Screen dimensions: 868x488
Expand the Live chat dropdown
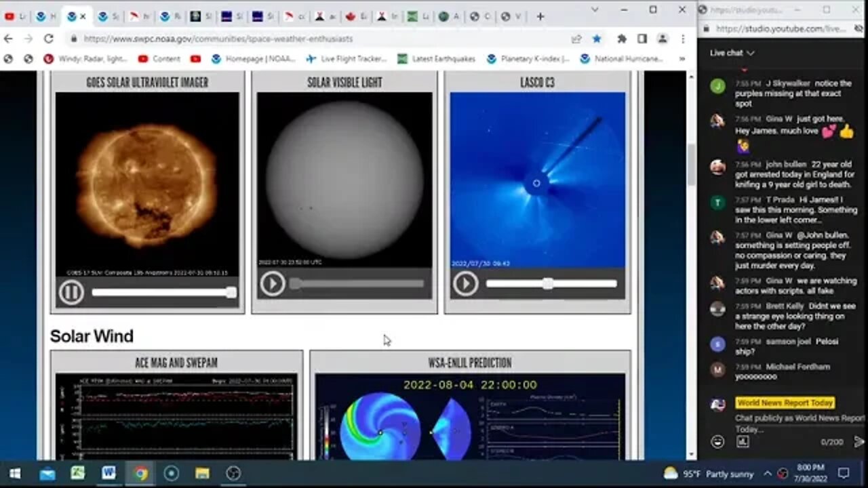[732, 53]
